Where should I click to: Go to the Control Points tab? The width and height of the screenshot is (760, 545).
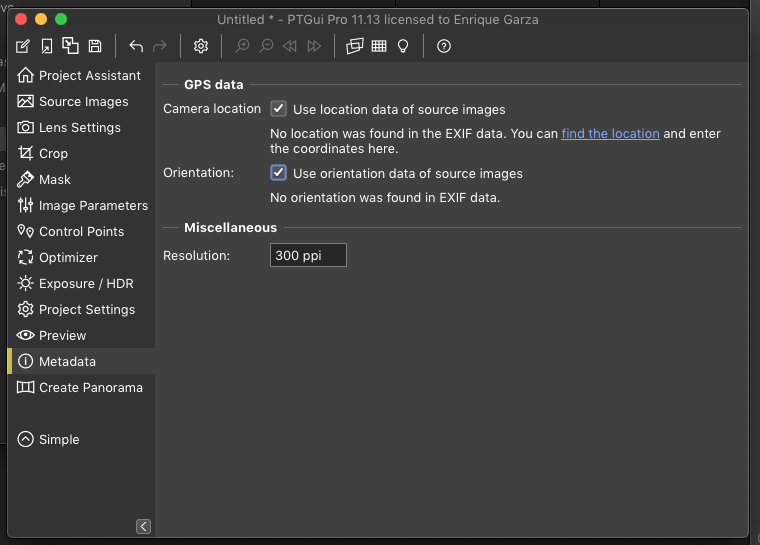(81, 232)
